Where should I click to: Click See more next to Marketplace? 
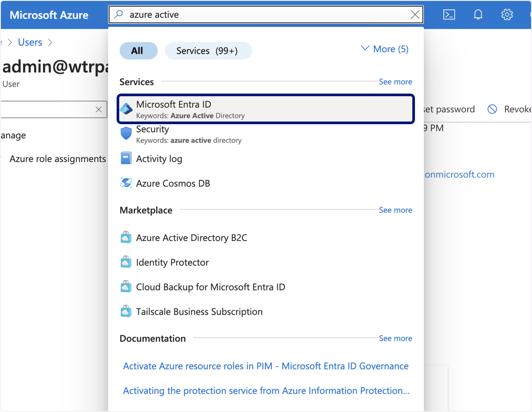coord(395,210)
